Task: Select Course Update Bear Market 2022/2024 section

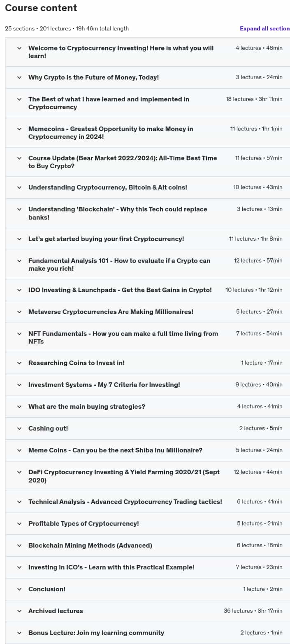Action: point(123,162)
